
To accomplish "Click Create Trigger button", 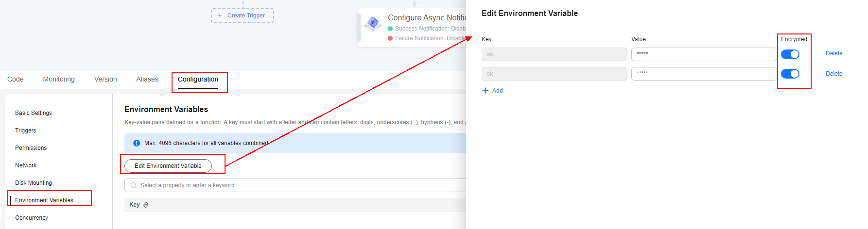I will click(243, 16).
